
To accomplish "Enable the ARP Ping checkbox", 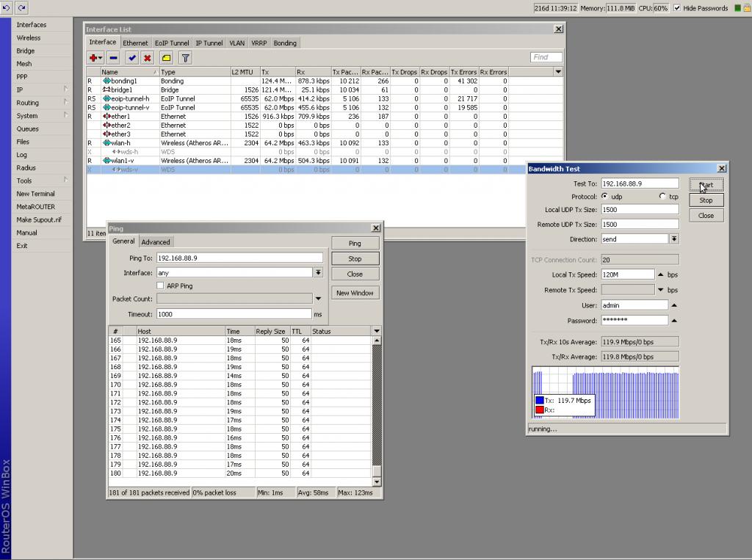I will 160,286.
